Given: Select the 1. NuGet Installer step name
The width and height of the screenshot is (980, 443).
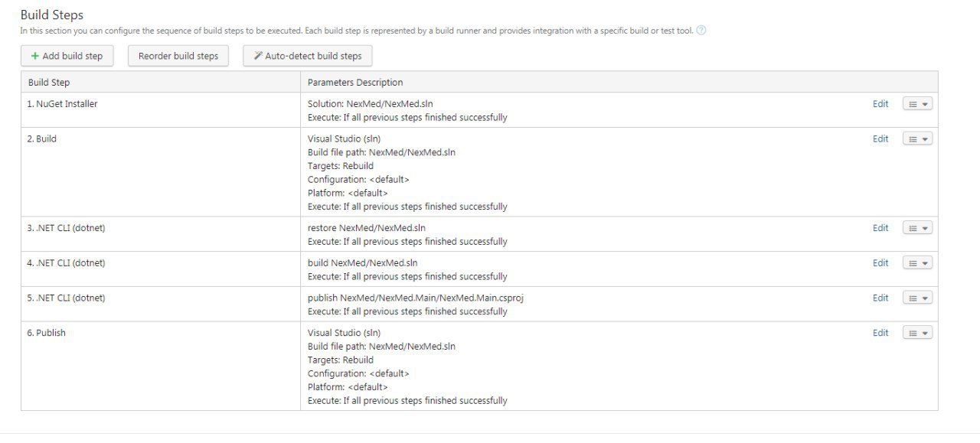Looking at the screenshot, I should 62,104.
